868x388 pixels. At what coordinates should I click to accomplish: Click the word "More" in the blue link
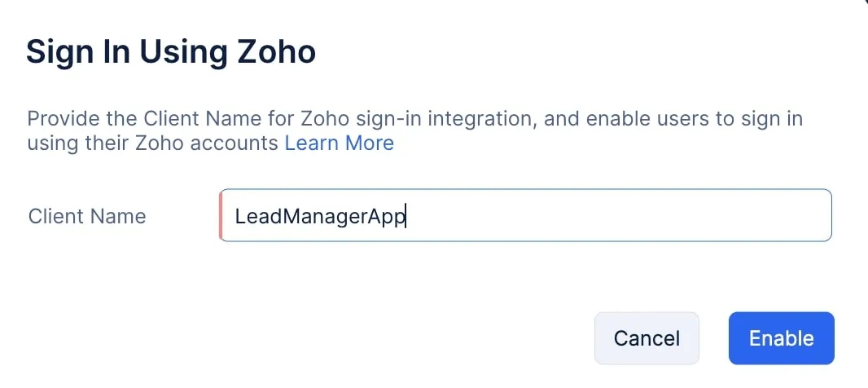(370, 143)
